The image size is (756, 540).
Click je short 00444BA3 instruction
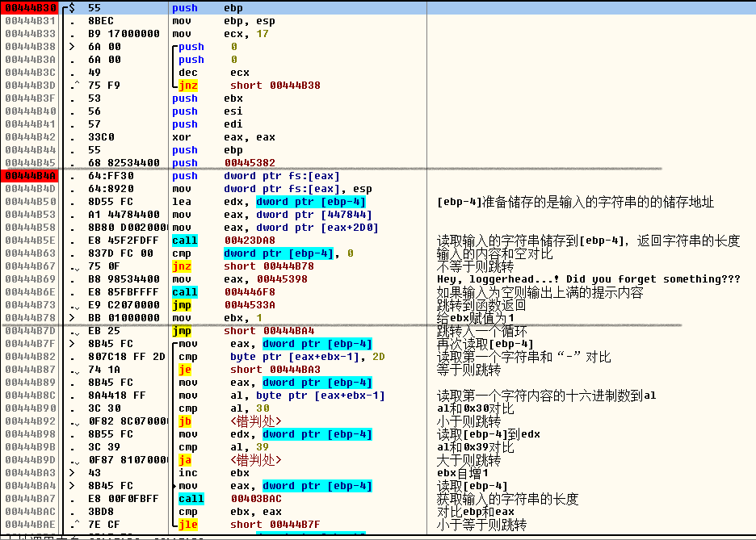coord(250,370)
